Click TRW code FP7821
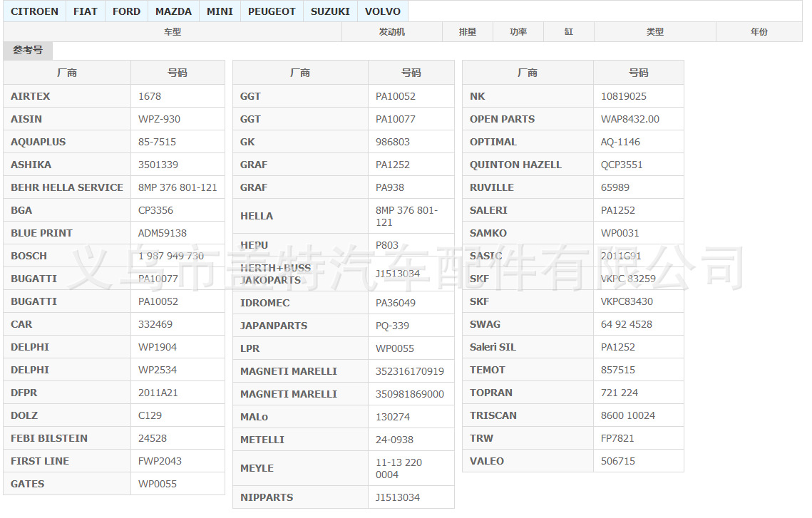Screen dimensions: 812x518 click(639, 438)
